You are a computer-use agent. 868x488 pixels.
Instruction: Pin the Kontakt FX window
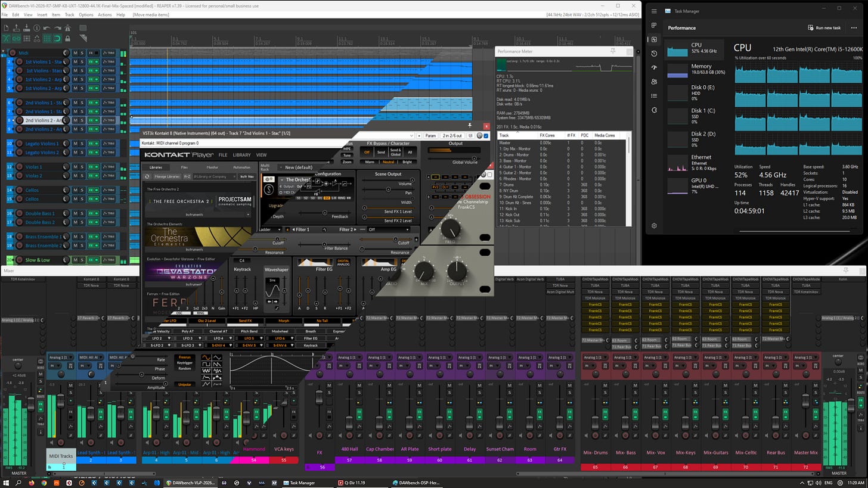[x=470, y=126]
